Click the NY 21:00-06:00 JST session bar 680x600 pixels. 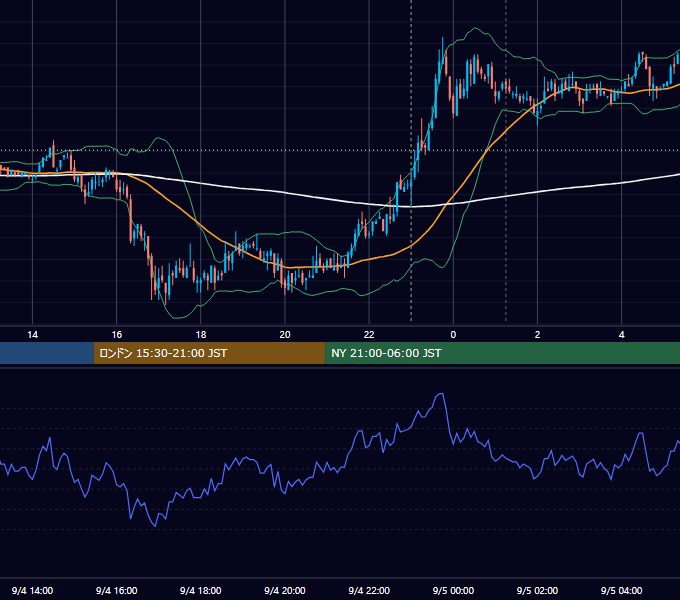(x=503, y=353)
